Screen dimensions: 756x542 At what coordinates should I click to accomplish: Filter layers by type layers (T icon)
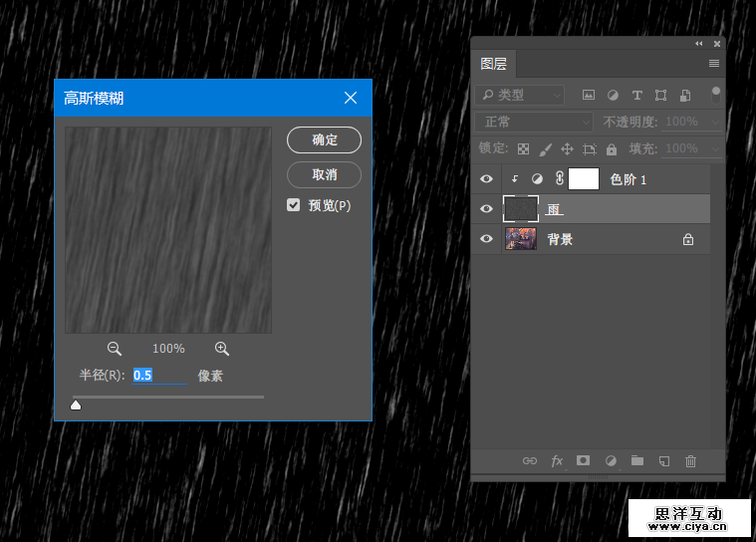tap(636, 96)
